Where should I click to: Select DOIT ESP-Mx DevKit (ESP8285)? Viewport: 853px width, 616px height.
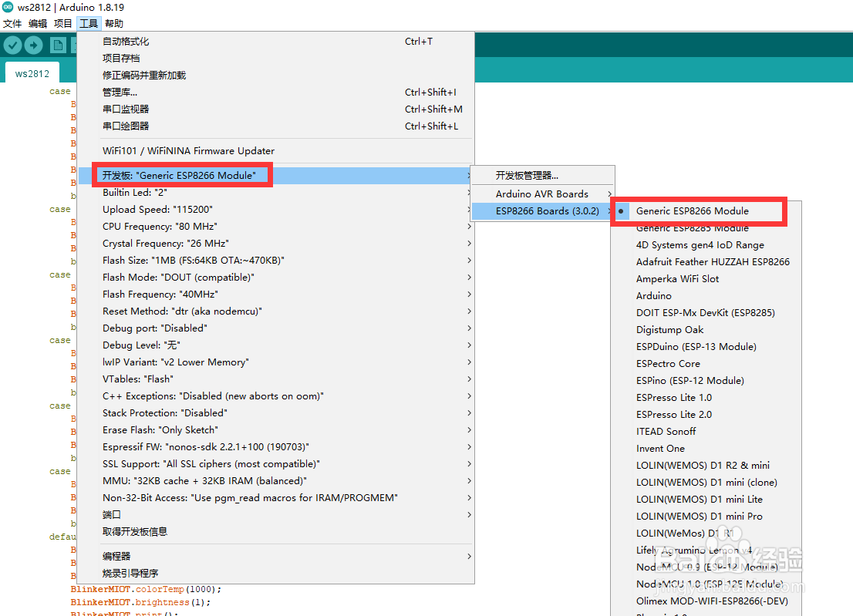pyautogui.click(x=706, y=312)
